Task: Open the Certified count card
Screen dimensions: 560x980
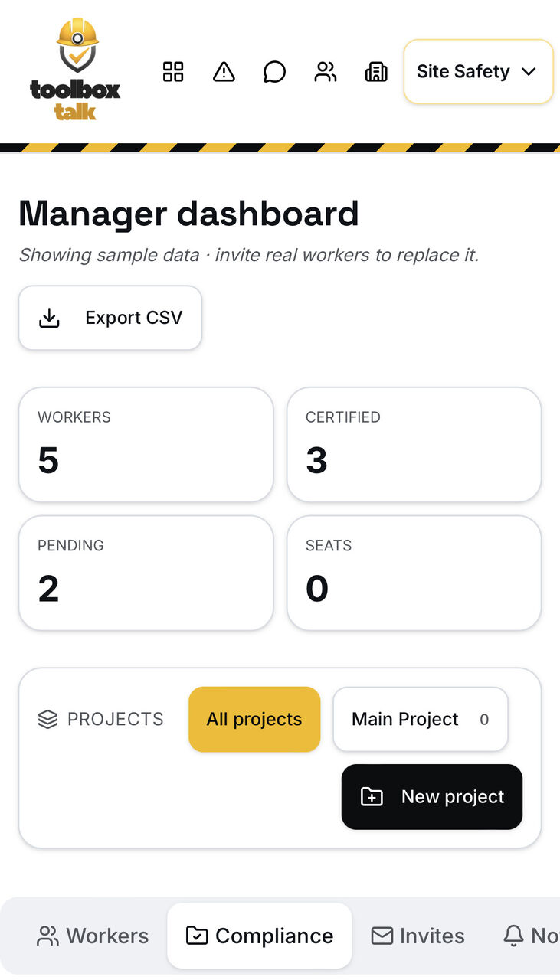Action: click(414, 444)
